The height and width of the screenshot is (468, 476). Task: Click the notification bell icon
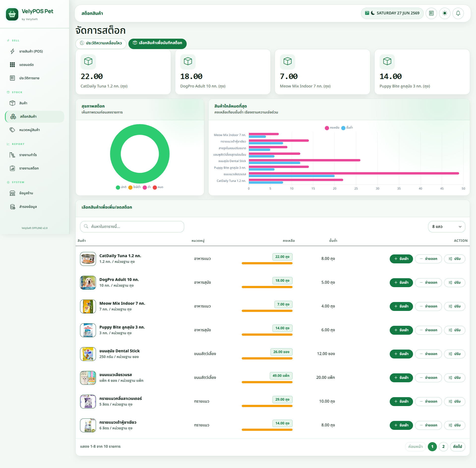click(x=458, y=13)
